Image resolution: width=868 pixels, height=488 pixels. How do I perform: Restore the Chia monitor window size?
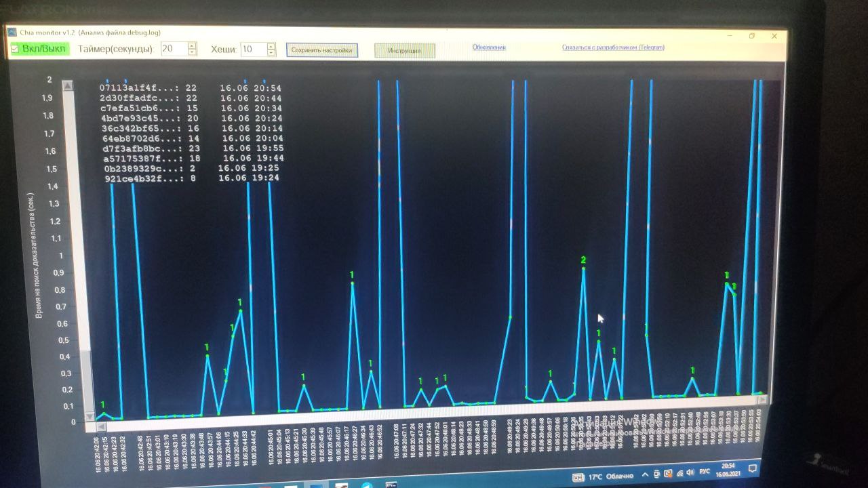click(x=752, y=36)
